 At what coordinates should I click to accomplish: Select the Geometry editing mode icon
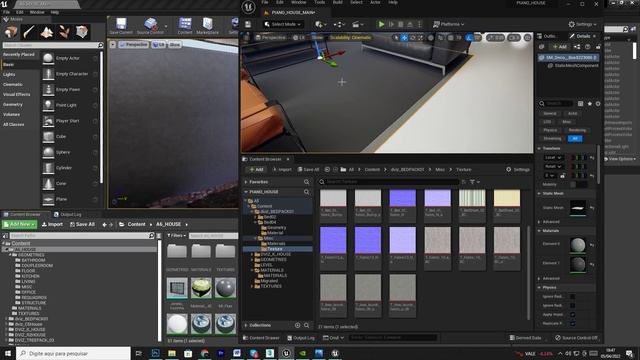point(82,31)
